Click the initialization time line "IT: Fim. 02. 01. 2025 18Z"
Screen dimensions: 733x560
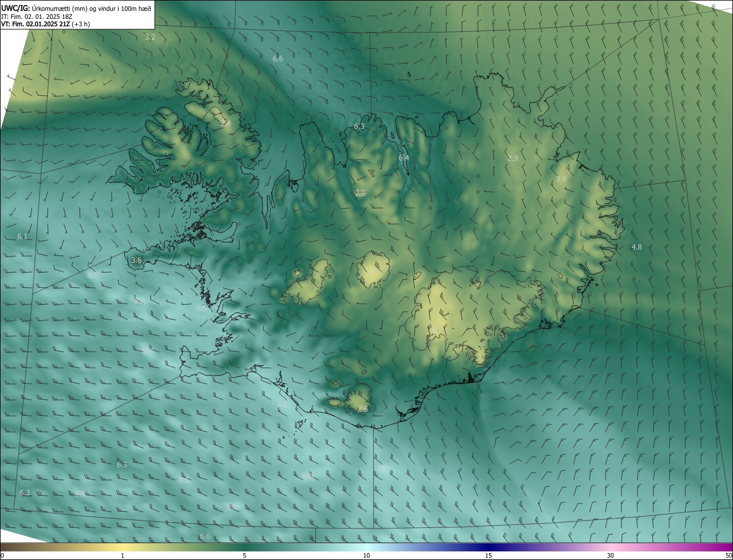[38, 16]
